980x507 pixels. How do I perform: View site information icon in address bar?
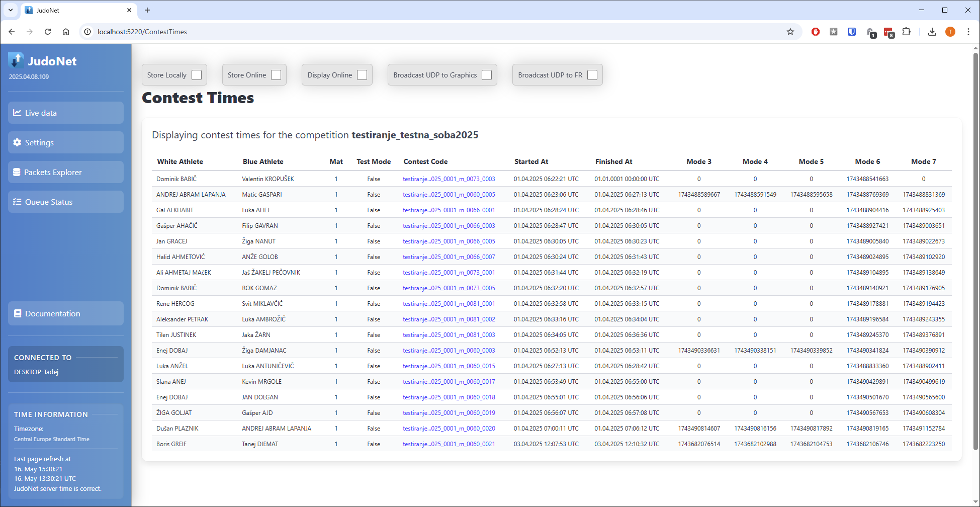click(x=87, y=32)
